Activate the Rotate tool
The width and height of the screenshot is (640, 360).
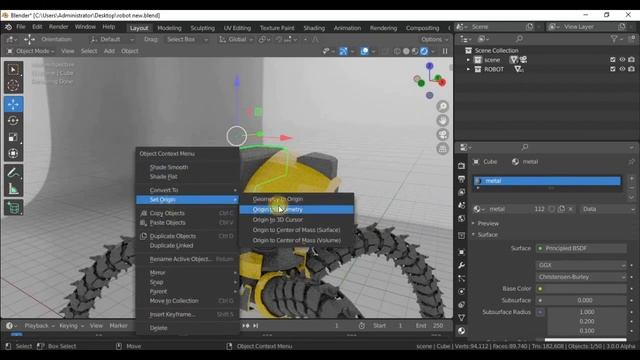[13, 121]
